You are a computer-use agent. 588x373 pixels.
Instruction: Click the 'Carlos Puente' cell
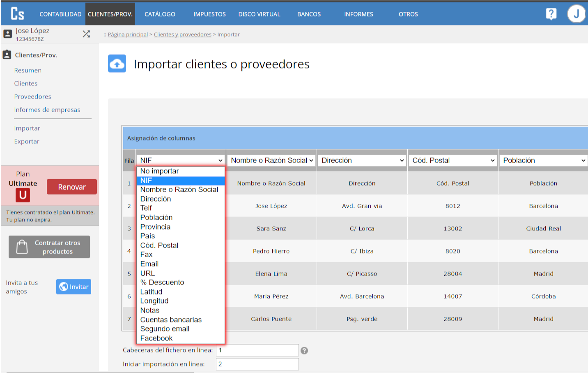[271, 319]
